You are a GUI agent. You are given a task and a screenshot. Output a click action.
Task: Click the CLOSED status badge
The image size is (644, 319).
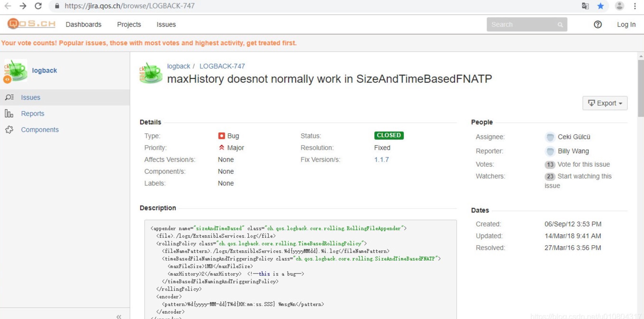click(x=389, y=135)
